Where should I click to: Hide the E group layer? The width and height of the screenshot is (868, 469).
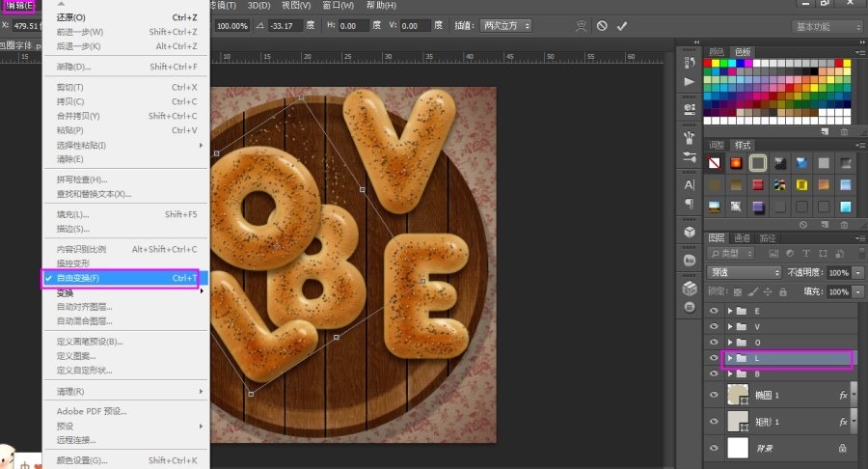coord(714,311)
